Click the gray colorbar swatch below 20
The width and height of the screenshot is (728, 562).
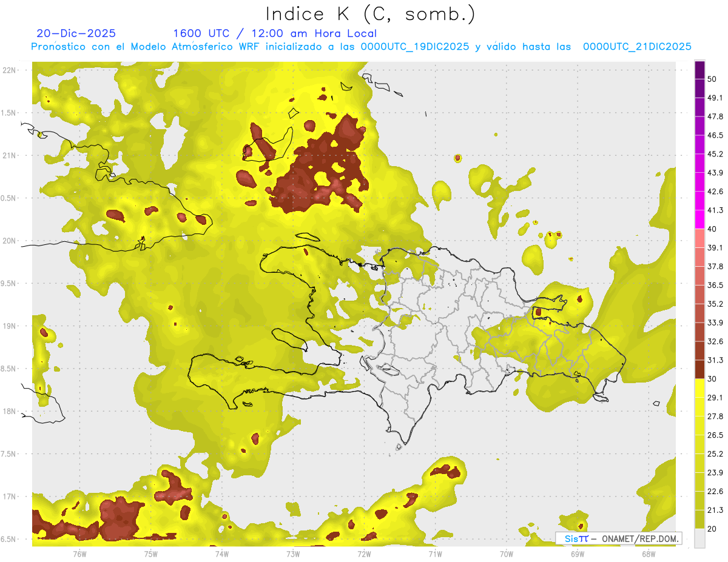click(699, 538)
